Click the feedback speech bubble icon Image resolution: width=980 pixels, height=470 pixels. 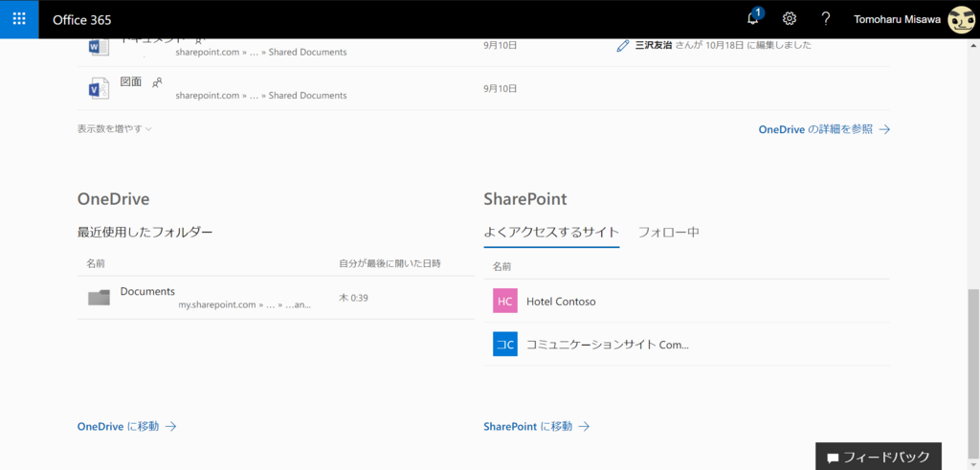[x=833, y=458]
